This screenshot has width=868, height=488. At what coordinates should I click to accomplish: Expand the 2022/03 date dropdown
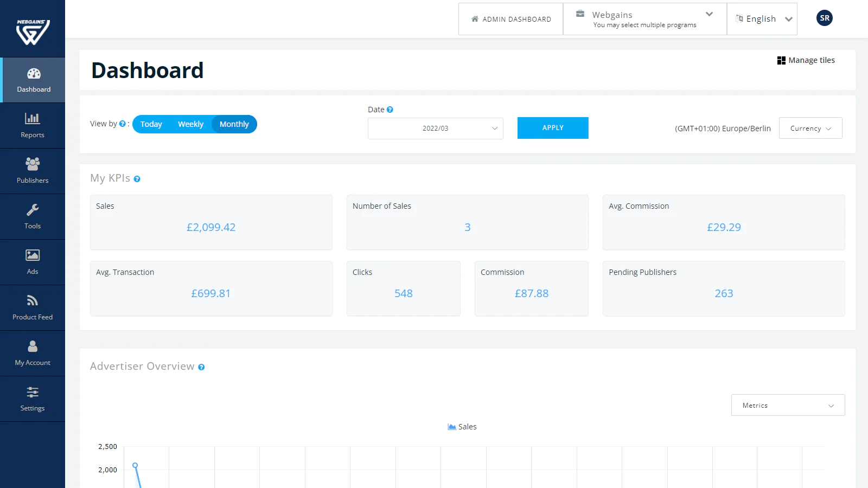tap(435, 129)
